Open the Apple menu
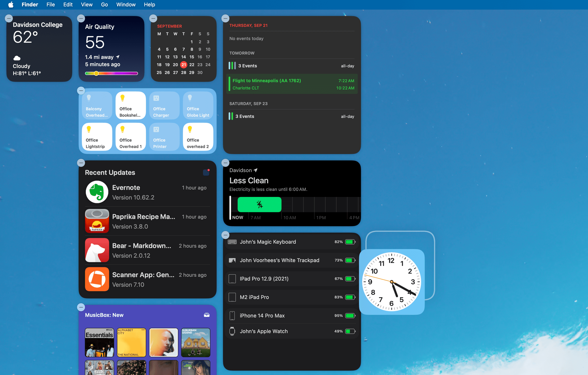Image resolution: width=588 pixels, height=375 pixels. (x=11, y=5)
